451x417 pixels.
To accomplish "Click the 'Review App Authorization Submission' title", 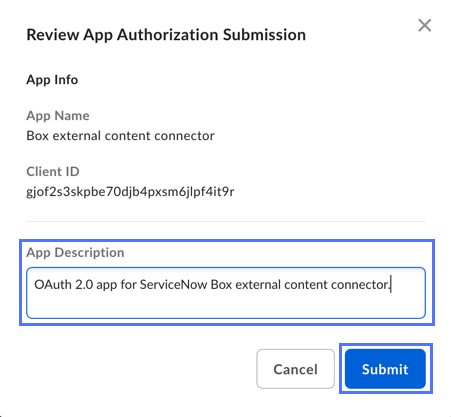I will click(x=166, y=35).
